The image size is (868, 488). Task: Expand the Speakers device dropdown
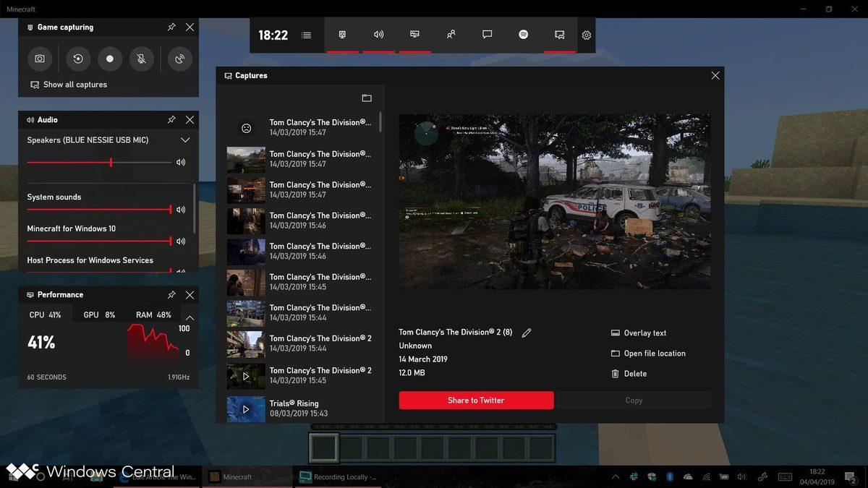pos(184,140)
